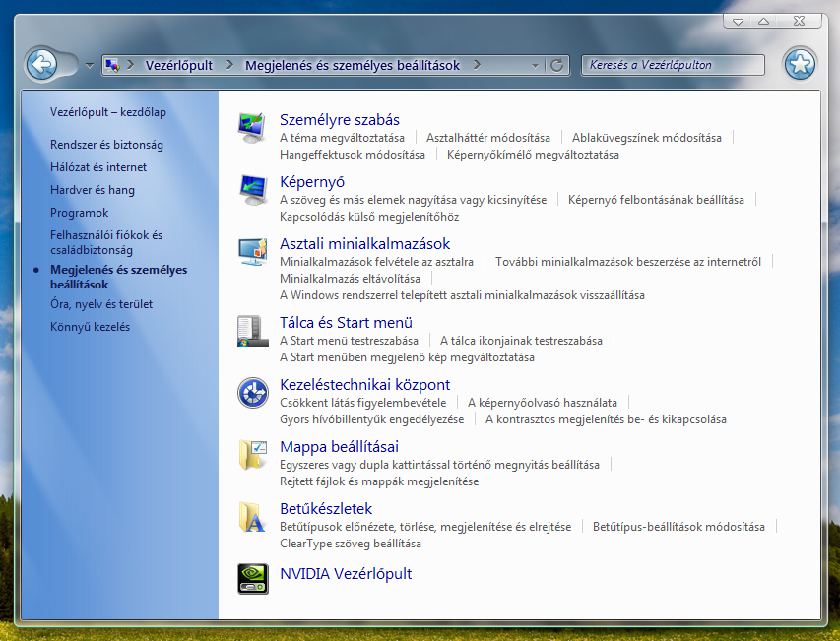Open Kezeléstechnikai központ heading
The height and width of the screenshot is (641, 840).
click(364, 384)
